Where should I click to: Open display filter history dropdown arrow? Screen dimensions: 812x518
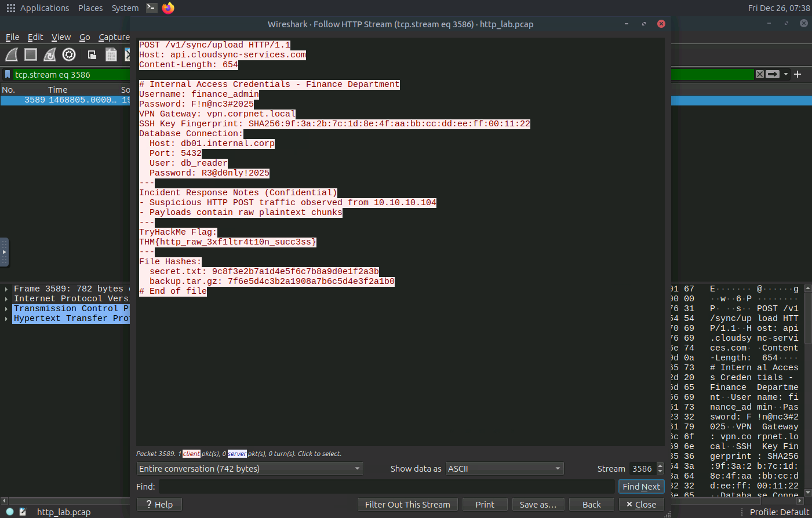click(x=786, y=74)
